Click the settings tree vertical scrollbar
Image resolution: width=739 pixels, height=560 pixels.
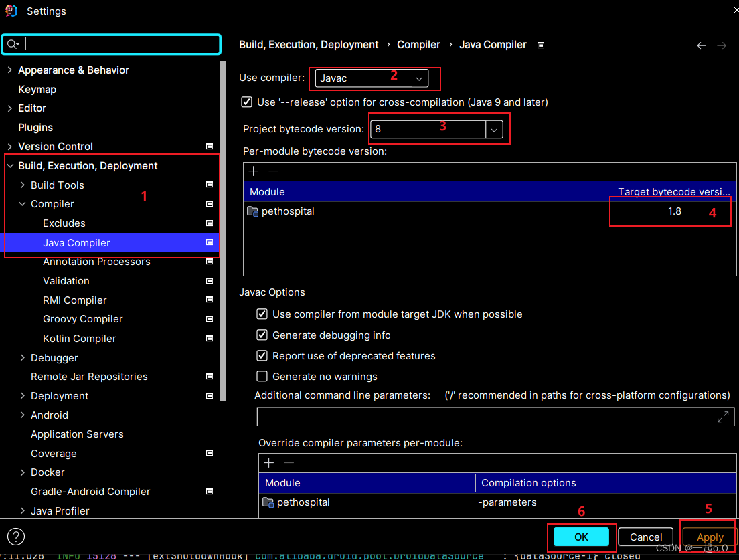222,231
